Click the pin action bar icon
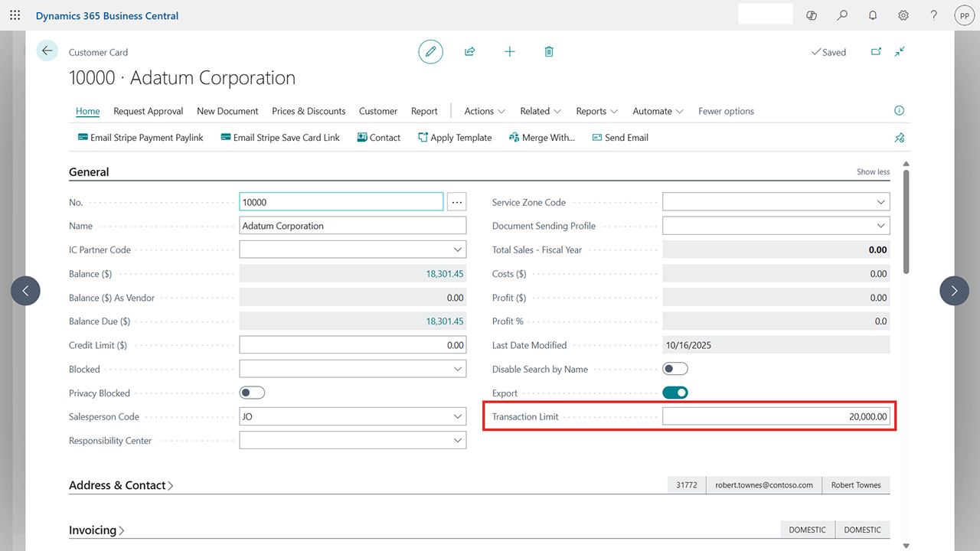This screenshot has height=551, width=980. point(900,138)
